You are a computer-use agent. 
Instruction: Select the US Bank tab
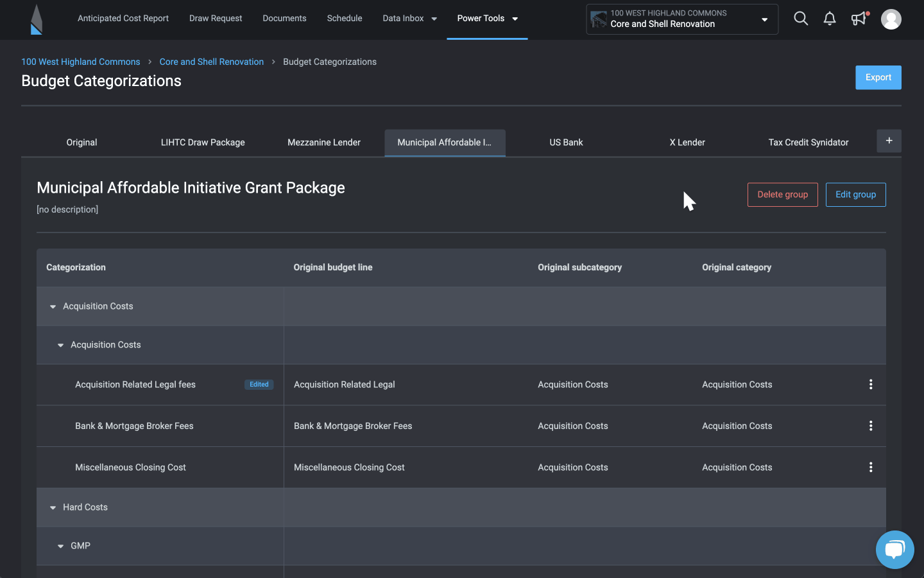(x=566, y=143)
